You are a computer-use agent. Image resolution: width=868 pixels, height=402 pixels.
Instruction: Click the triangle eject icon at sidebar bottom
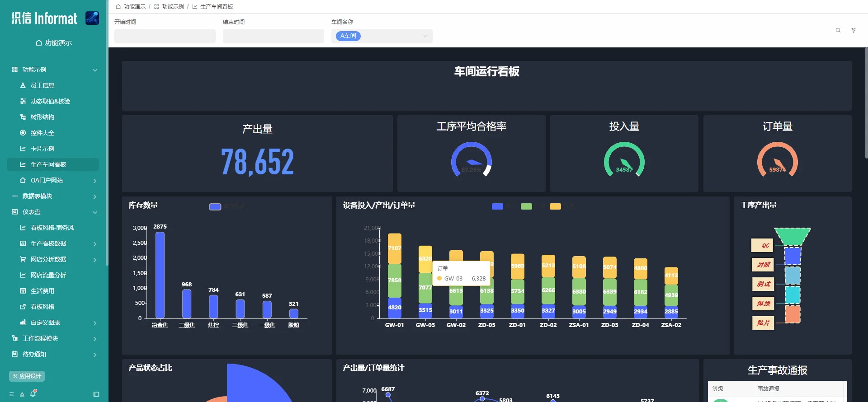click(22, 394)
